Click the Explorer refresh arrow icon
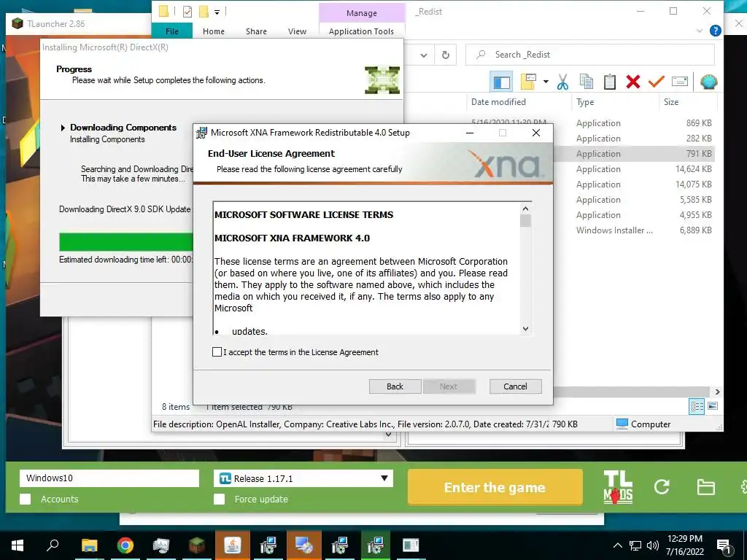Screen dimensions: 747x560 [x=446, y=55]
